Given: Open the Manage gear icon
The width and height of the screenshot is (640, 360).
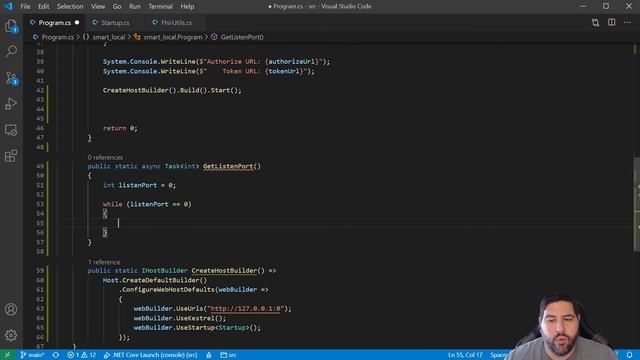Looking at the screenshot, I should pyautogui.click(x=11, y=335).
